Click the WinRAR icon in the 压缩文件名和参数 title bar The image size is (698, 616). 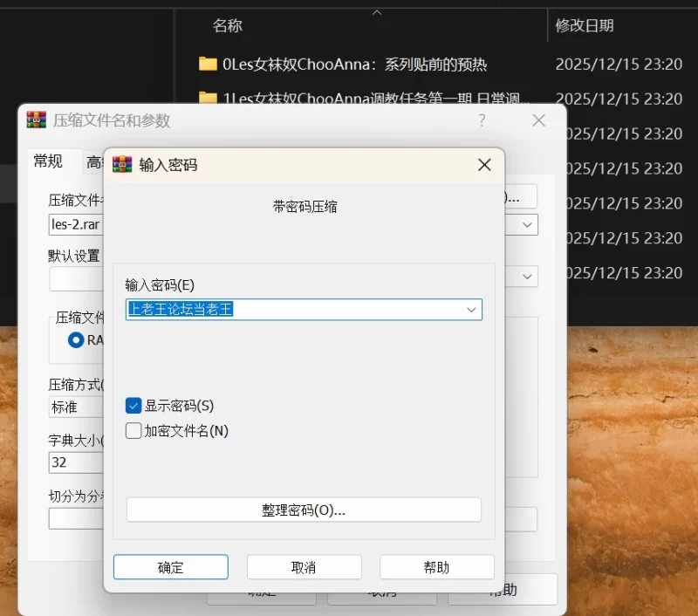pyautogui.click(x=37, y=120)
